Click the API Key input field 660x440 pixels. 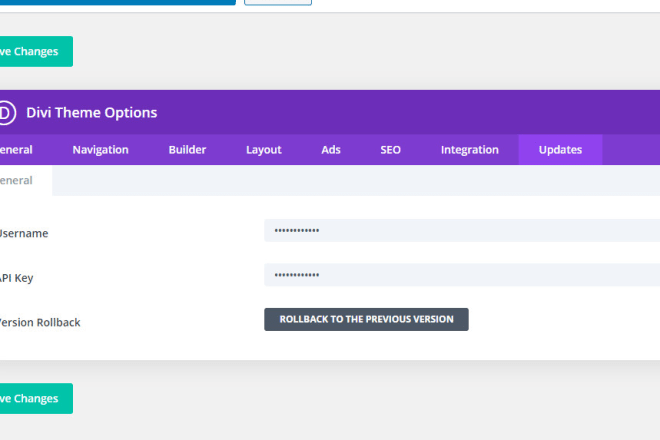coord(462,275)
